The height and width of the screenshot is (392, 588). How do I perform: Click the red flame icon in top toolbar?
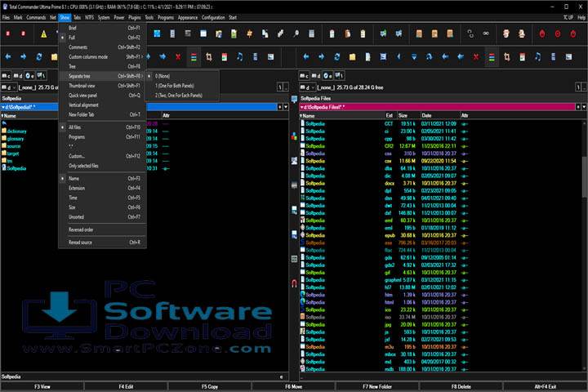point(542,33)
